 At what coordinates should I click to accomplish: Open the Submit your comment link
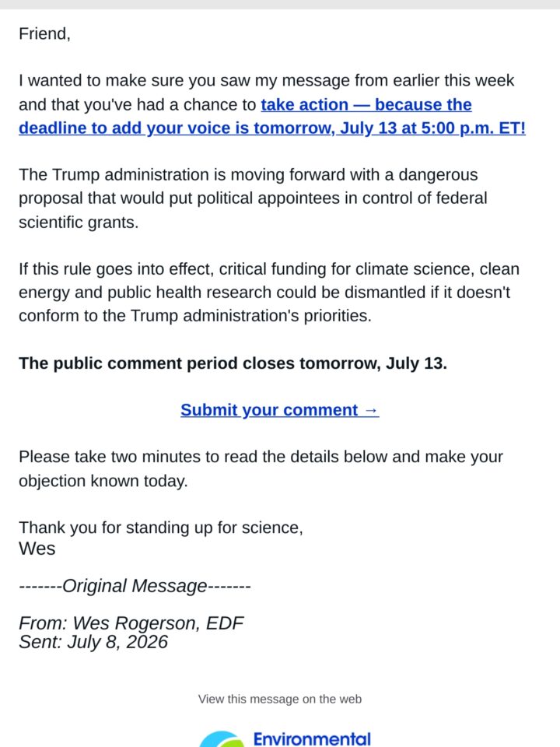coord(279,410)
